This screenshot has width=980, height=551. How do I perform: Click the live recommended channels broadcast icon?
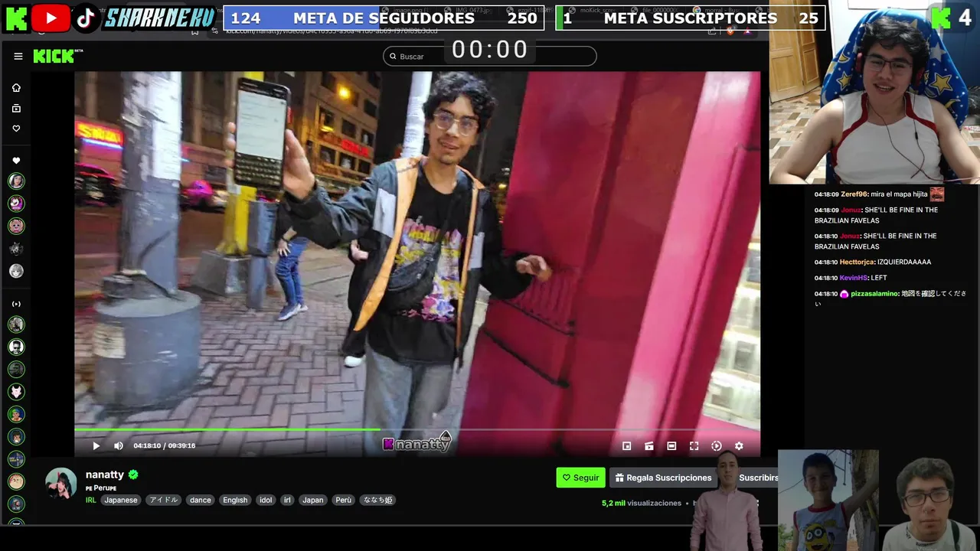coord(16,304)
